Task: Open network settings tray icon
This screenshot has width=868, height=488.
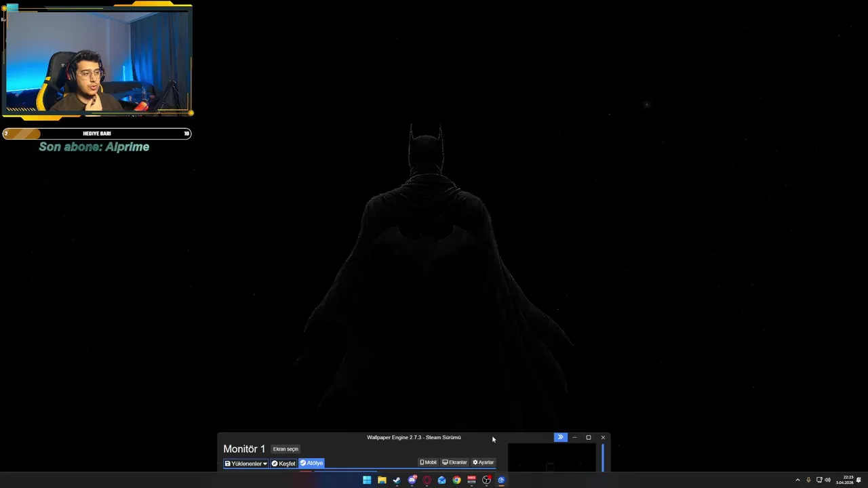Action: pos(818,480)
